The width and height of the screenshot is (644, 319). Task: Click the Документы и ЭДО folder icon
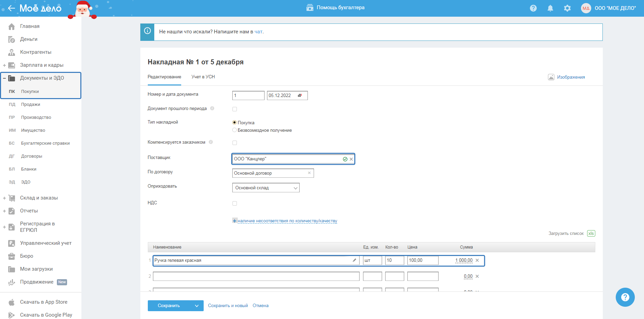[12, 78]
